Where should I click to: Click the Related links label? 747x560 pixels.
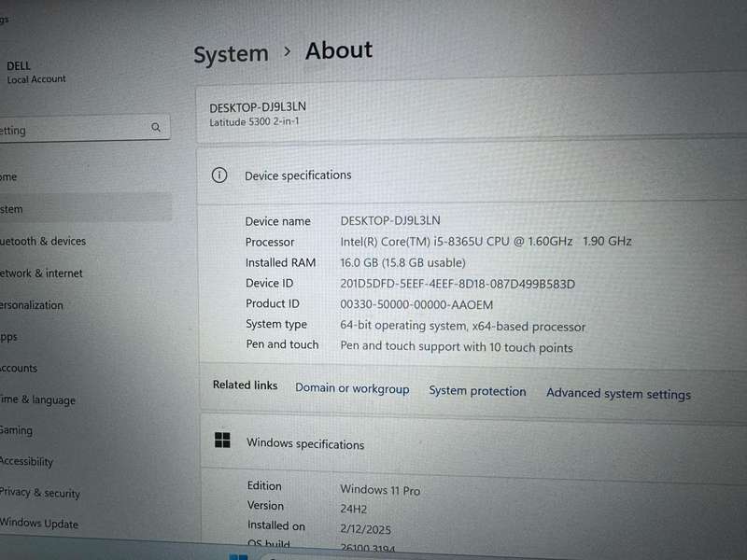click(245, 385)
